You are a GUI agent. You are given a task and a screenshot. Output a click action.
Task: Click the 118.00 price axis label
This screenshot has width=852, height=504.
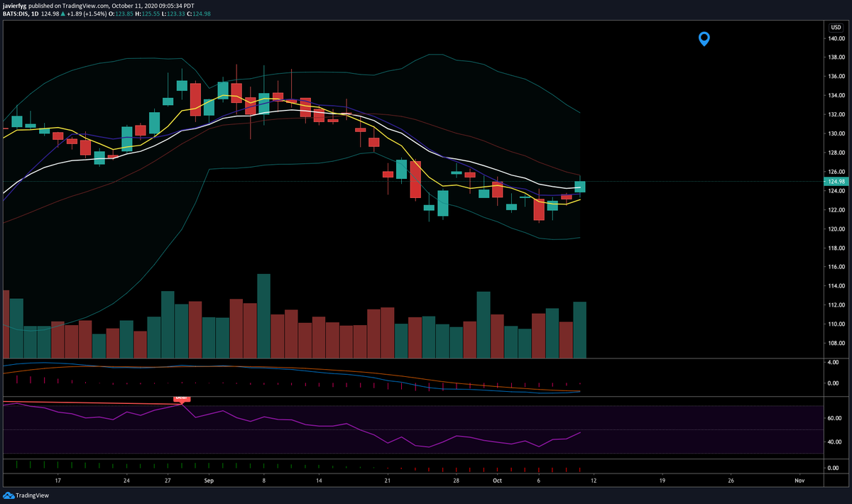(835, 248)
